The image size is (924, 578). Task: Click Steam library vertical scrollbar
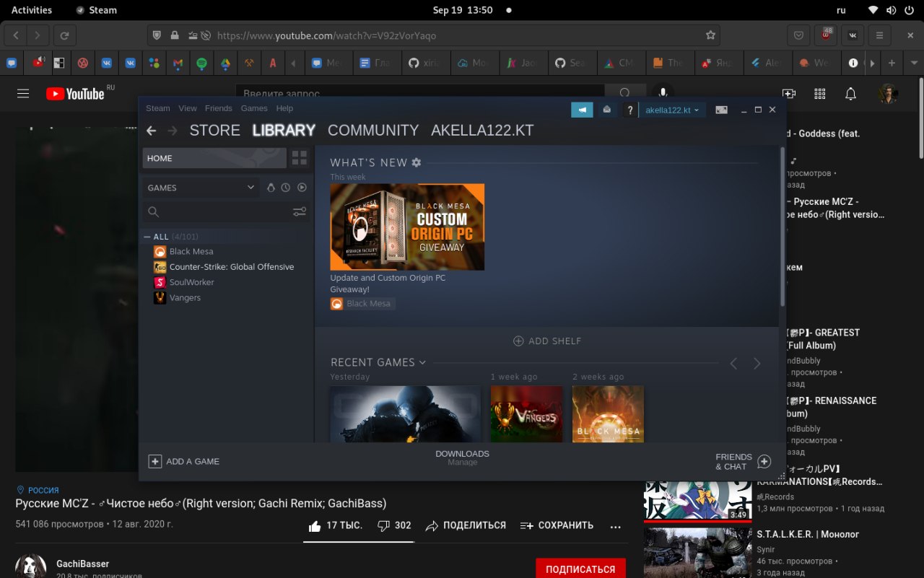point(783,227)
